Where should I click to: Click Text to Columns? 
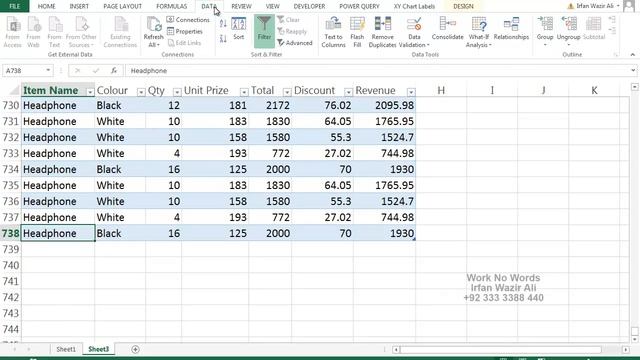coord(333,32)
